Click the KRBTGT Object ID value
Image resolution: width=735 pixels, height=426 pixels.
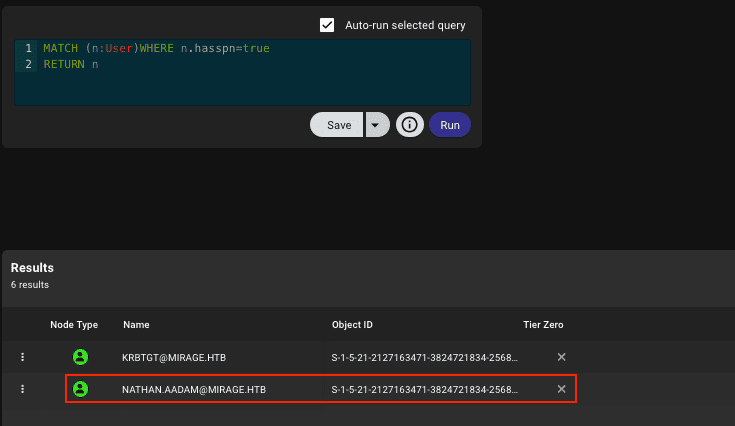coord(425,357)
